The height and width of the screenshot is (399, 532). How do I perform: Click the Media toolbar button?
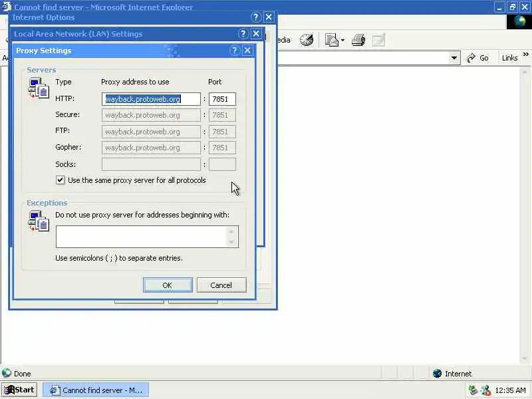pos(284,40)
